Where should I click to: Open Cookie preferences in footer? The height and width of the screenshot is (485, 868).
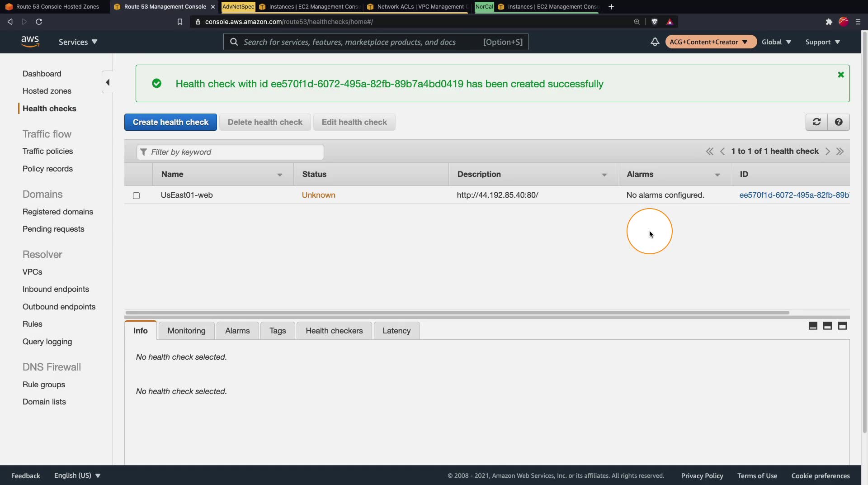(821, 475)
